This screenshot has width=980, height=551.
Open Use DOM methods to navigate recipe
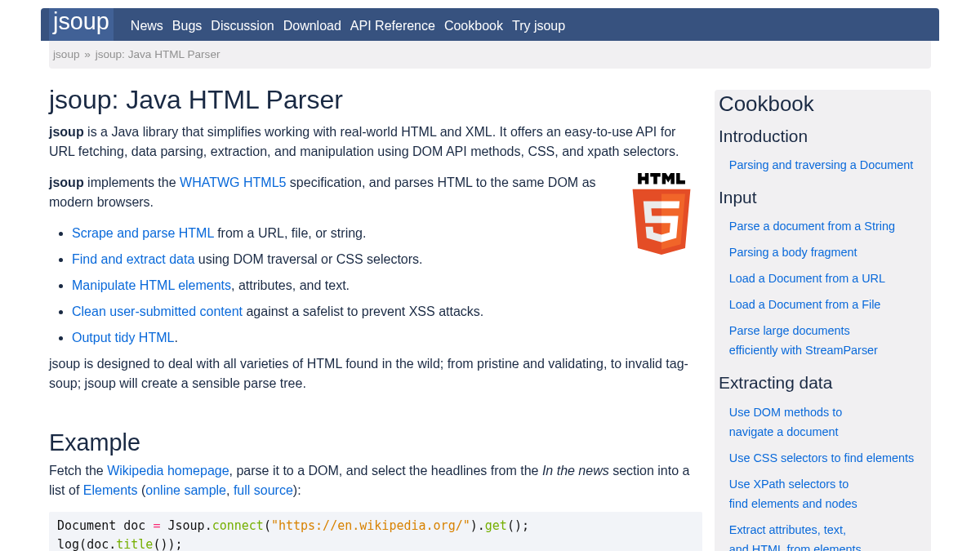(786, 422)
